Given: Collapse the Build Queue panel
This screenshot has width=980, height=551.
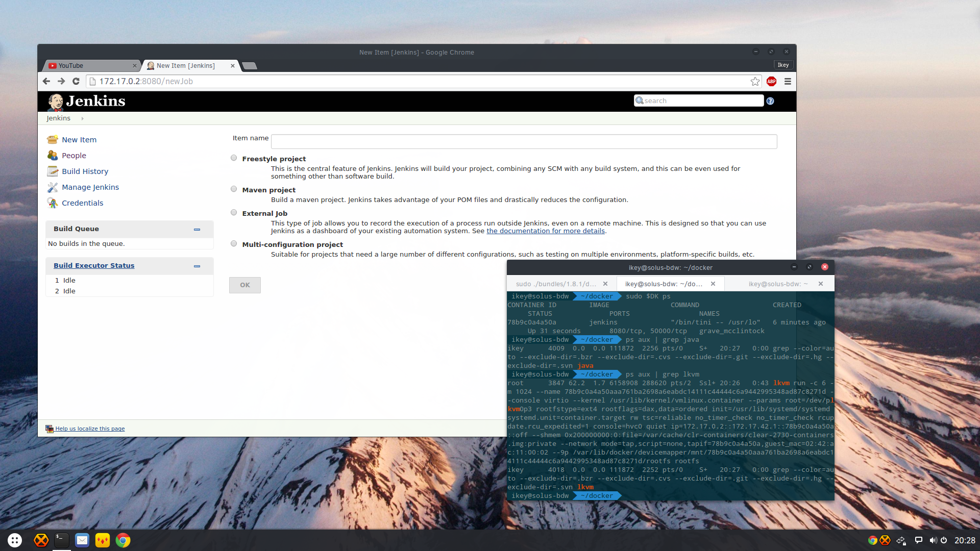Looking at the screenshot, I should pos(197,230).
